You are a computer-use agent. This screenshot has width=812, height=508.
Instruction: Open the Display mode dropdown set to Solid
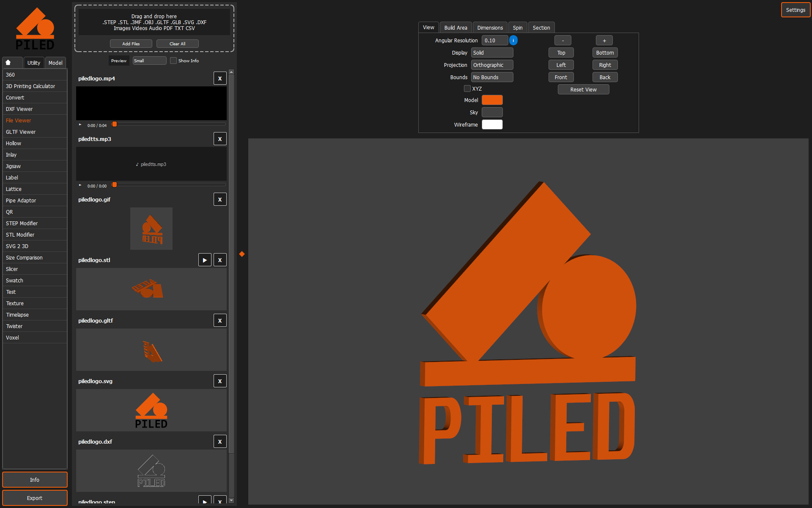click(x=492, y=53)
